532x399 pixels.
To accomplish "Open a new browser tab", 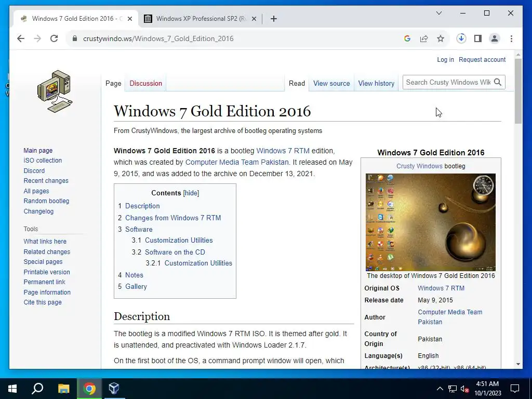I will pos(274,19).
